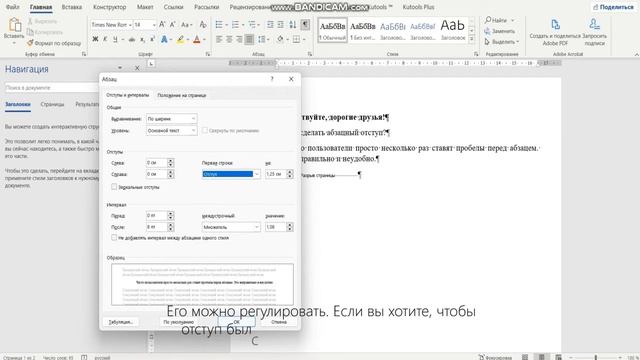Viewport: 640px width, 360px height.
Task: Apply strikethrough formatting
Action: (x=131, y=40)
